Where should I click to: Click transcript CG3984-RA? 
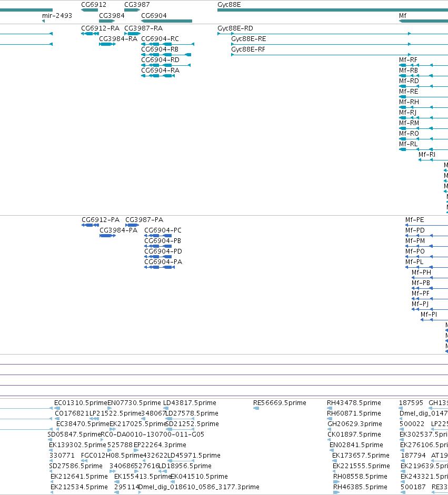[x=118, y=39]
